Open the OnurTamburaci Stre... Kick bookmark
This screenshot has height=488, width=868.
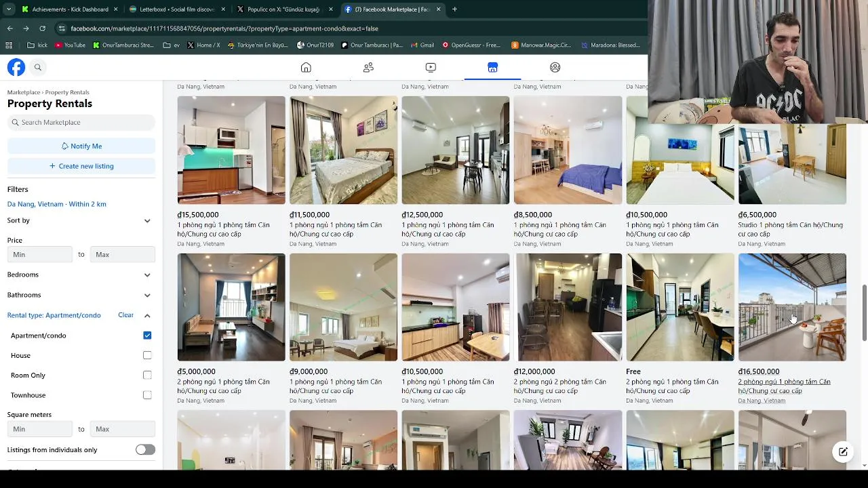pyautogui.click(x=123, y=45)
